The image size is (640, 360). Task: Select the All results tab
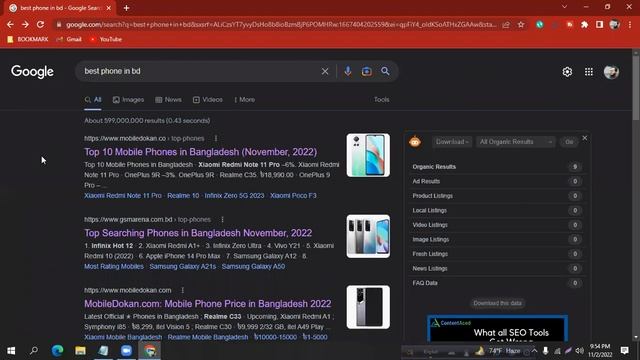click(x=93, y=100)
